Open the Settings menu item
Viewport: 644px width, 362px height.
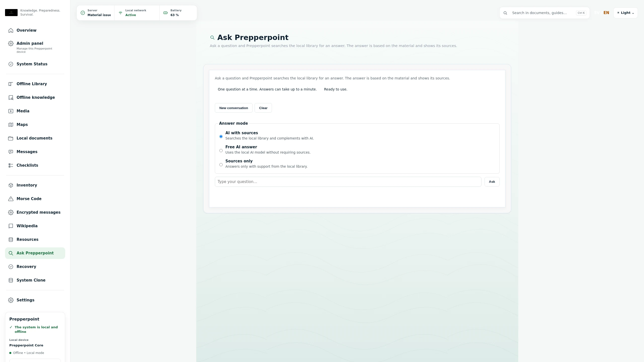pyautogui.click(x=35, y=300)
